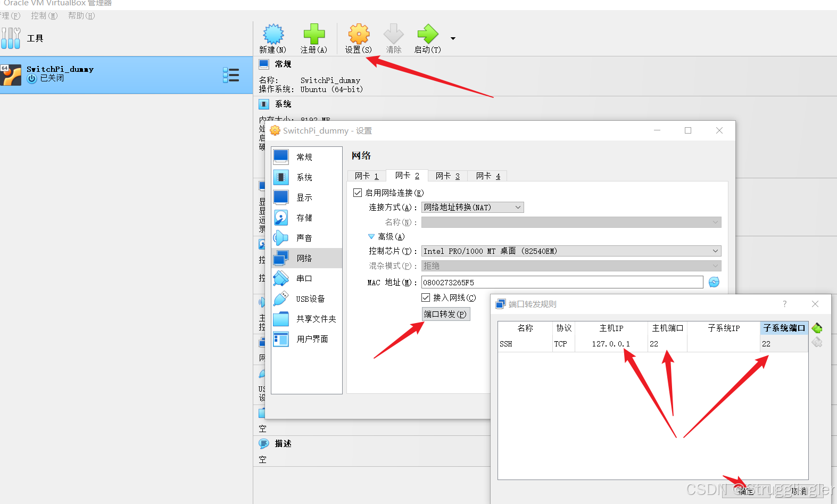
Task: Switch to the 网卡 1 tab
Action: click(x=367, y=176)
